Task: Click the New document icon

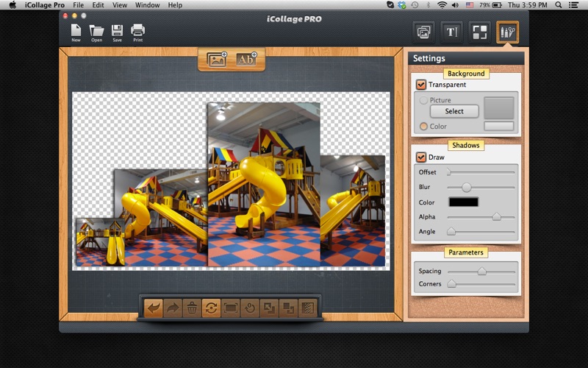Action: pyautogui.click(x=76, y=32)
